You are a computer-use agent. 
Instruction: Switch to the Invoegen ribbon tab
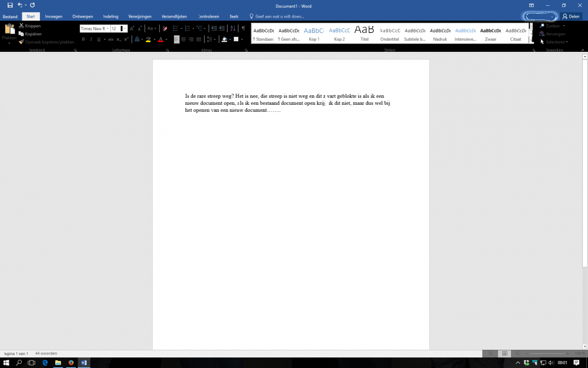tap(54, 16)
